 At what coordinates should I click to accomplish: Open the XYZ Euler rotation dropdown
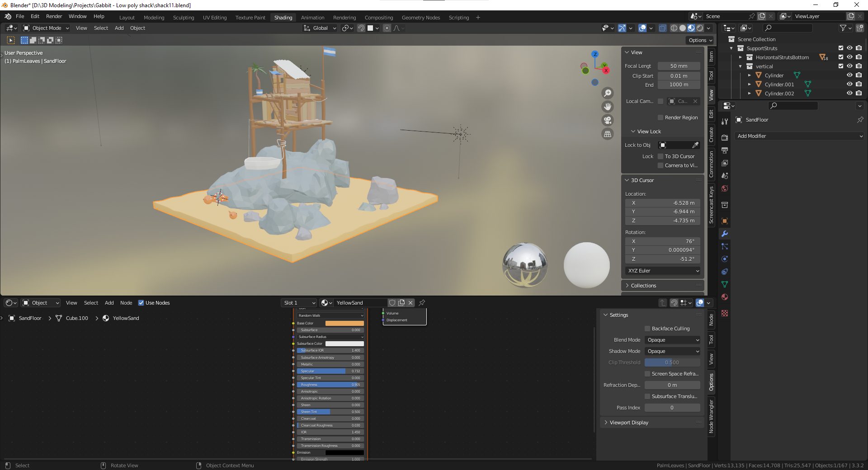tap(663, 271)
